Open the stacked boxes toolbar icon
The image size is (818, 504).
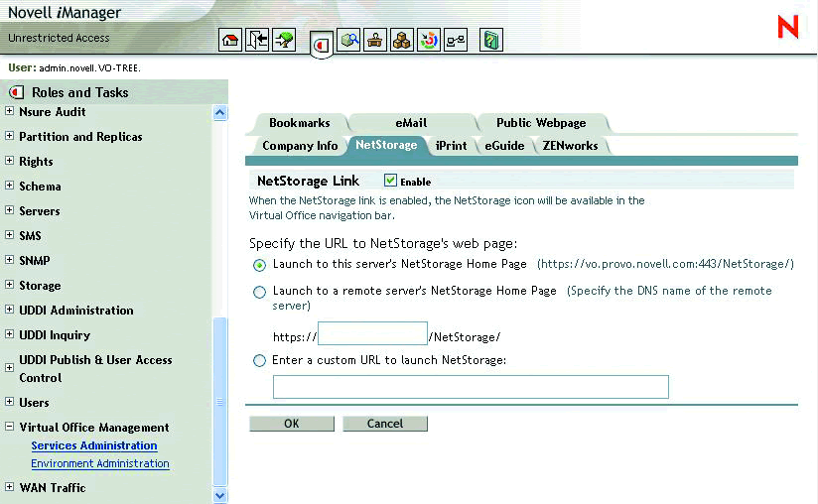(402, 40)
